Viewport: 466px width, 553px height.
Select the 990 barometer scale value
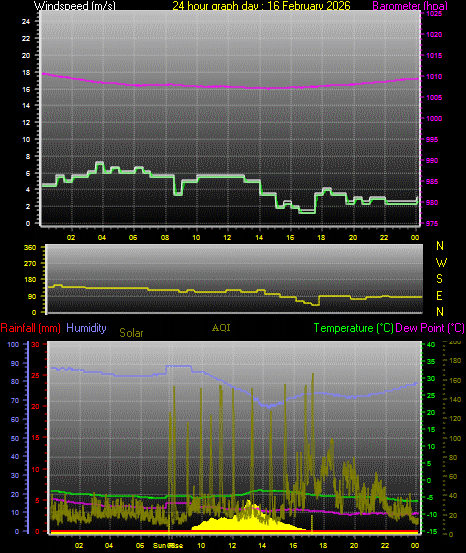click(432, 160)
